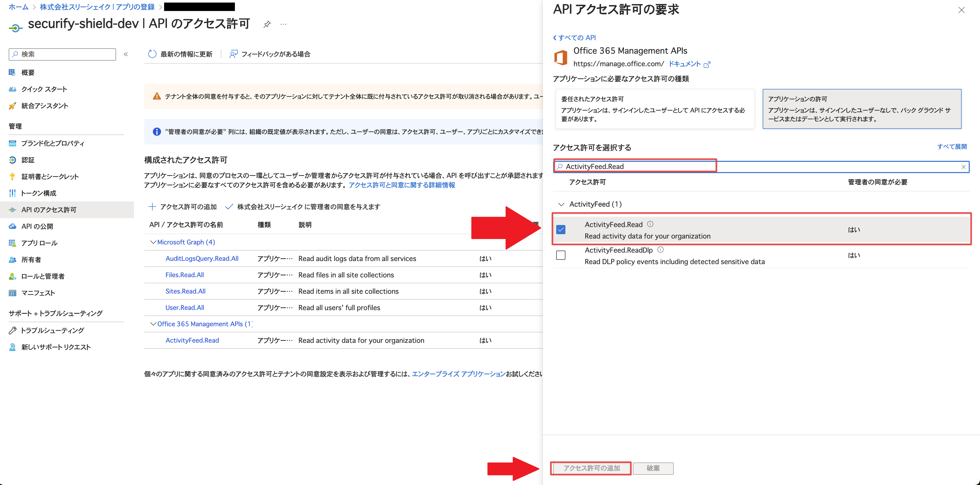
Task: Open Sites.Read.All permission
Action: pos(185,291)
